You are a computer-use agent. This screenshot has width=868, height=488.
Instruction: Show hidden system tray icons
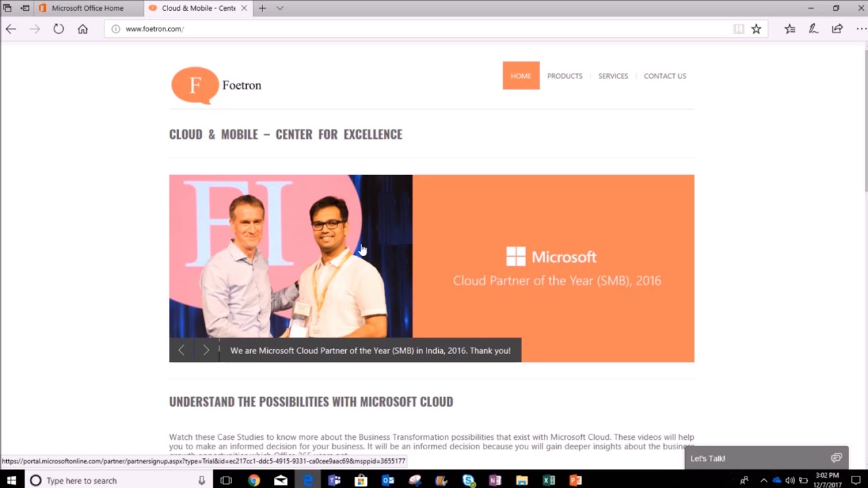(x=764, y=481)
